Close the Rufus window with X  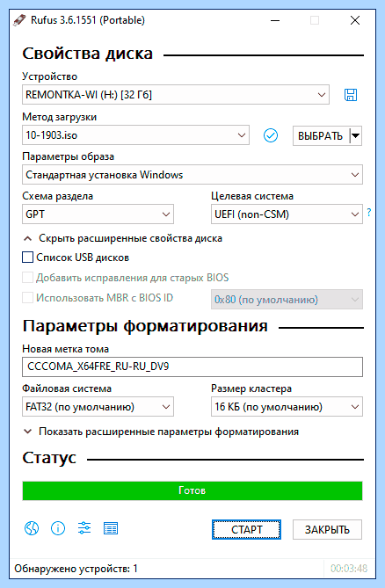click(355, 20)
